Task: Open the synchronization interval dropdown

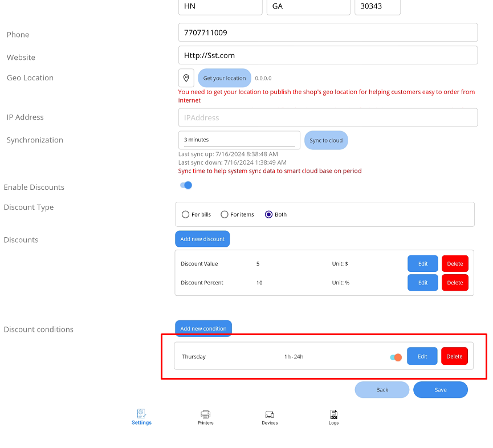Action: tap(239, 140)
